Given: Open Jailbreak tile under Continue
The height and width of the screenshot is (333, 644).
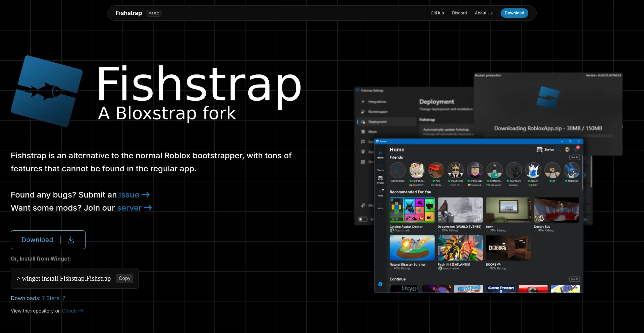Looking at the screenshot, I should pos(469,289).
